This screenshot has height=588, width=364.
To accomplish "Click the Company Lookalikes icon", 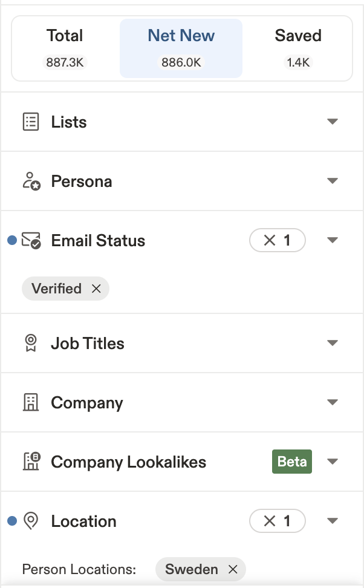I will (x=30, y=462).
